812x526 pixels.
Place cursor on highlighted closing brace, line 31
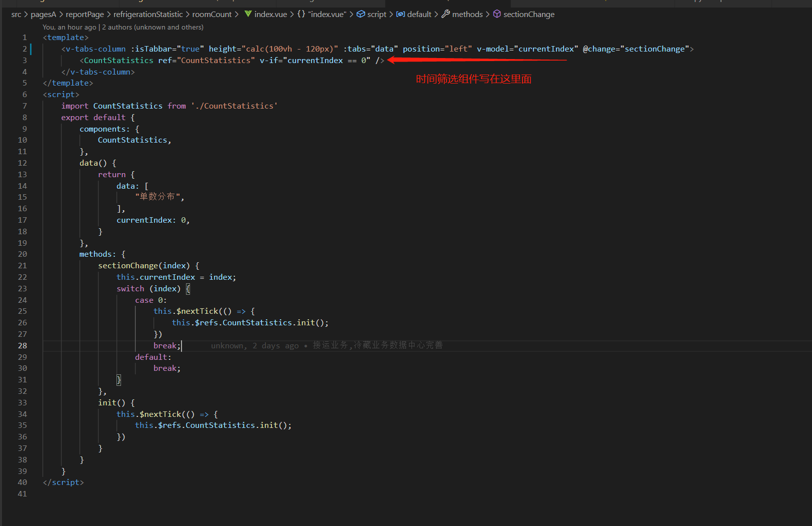tap(118, 380)
